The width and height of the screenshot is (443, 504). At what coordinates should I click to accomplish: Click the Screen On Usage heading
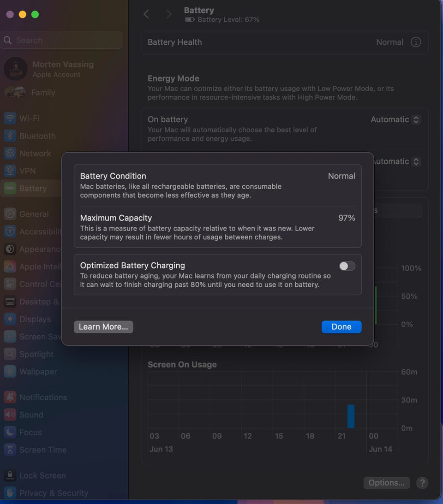182,364
